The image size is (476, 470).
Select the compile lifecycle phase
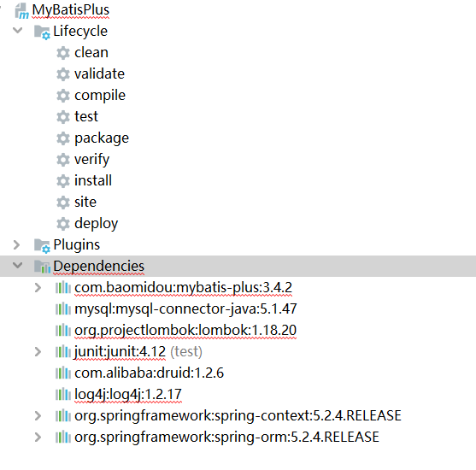(100, 96)
